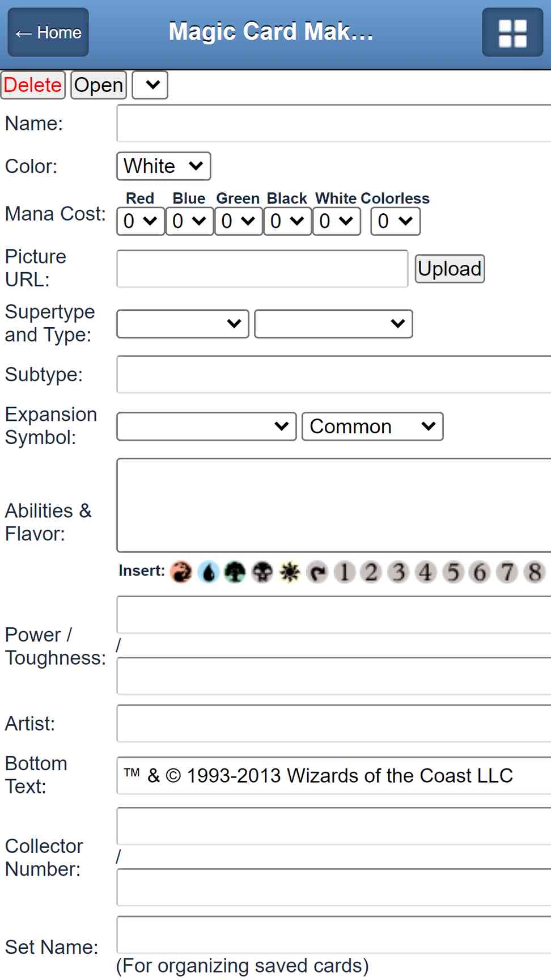551x980 pixels.
Task: Go back using the Home button
Action: pos(48,32)
